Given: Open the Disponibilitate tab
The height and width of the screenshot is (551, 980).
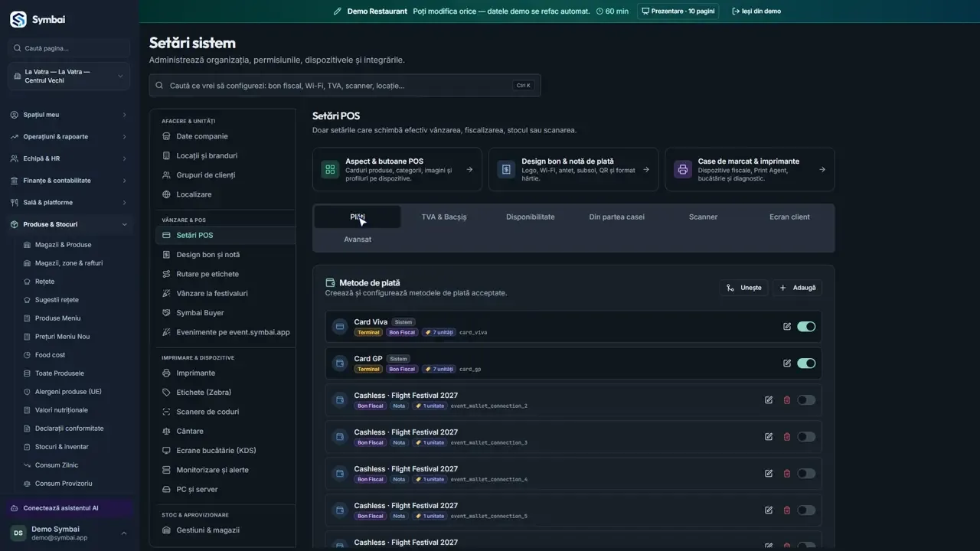Looking at the screenshot, I should (x=531, y=217).
